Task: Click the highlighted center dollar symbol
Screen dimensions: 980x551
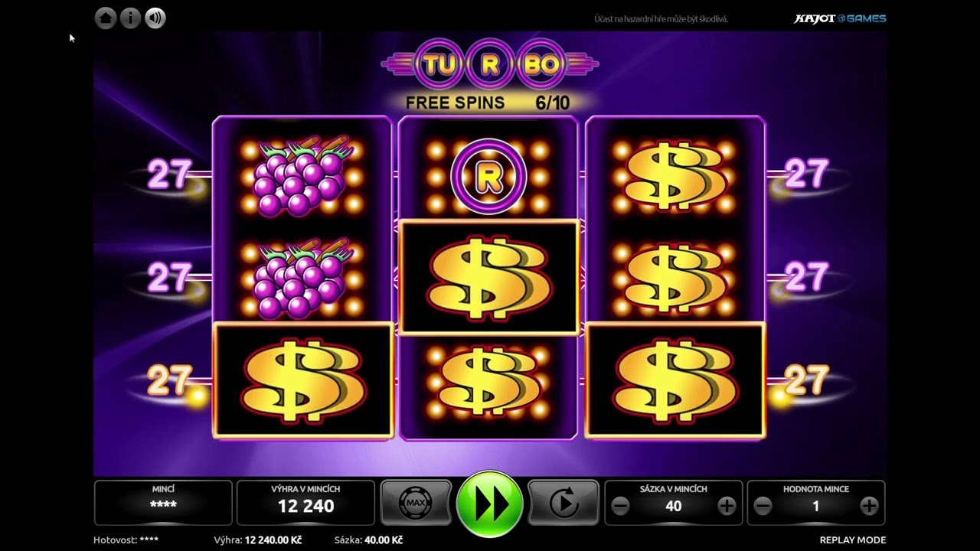Action: [x=488, y=277]
